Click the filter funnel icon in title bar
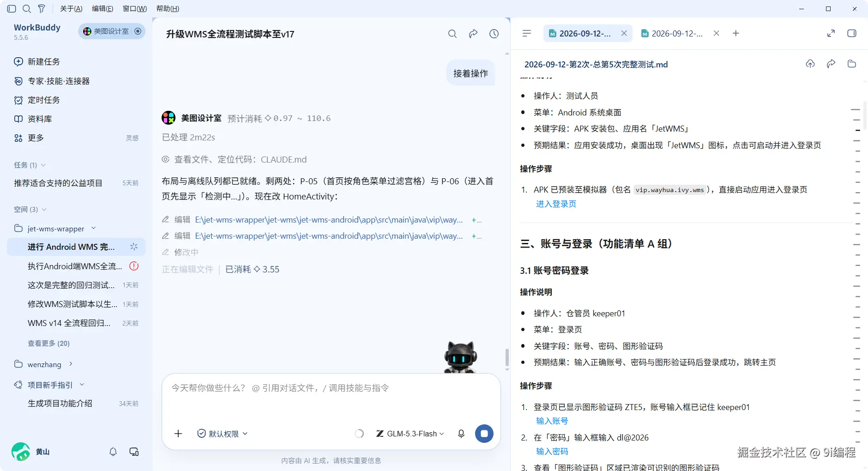Screen dimensions: 868x471 coord(42,8)
